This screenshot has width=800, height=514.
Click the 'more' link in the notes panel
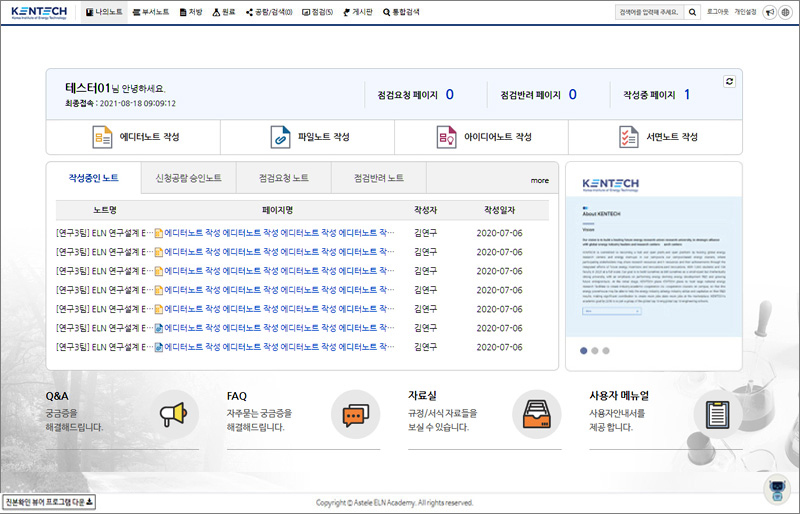(539, 181)
